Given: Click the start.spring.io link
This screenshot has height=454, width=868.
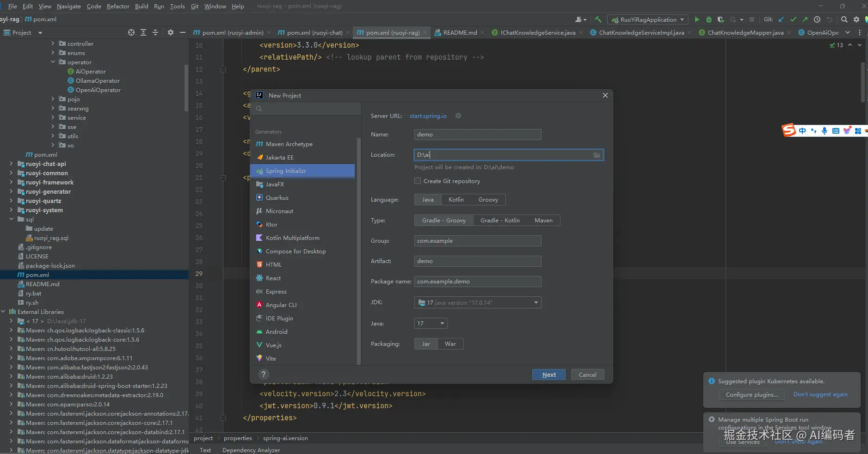Looking at the screenshot, I should (x=428, y=116).
